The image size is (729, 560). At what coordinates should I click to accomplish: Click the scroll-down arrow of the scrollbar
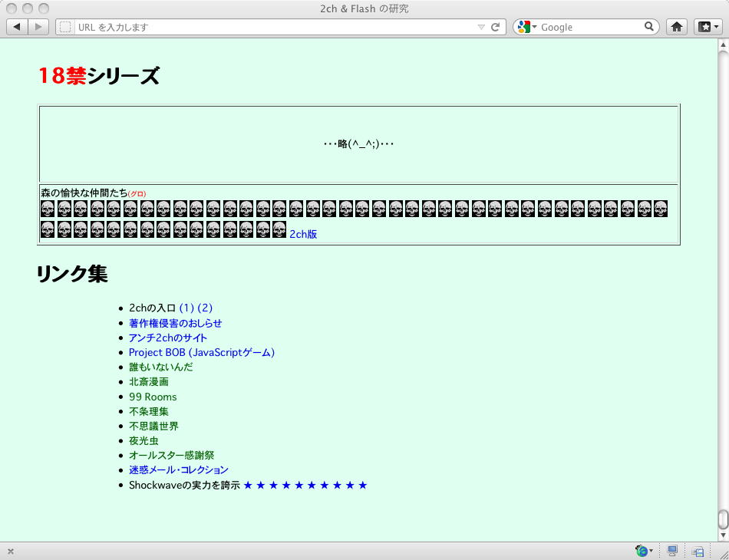click(723, 535)
